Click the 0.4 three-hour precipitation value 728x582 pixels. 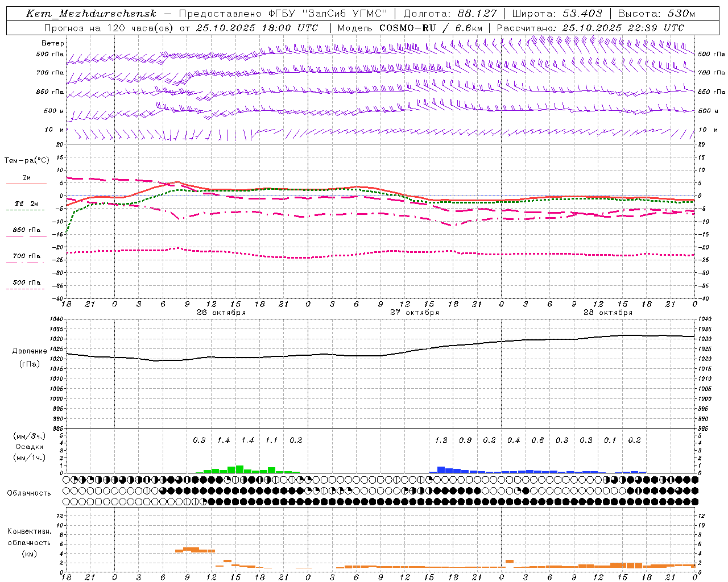tap(514, 440)
